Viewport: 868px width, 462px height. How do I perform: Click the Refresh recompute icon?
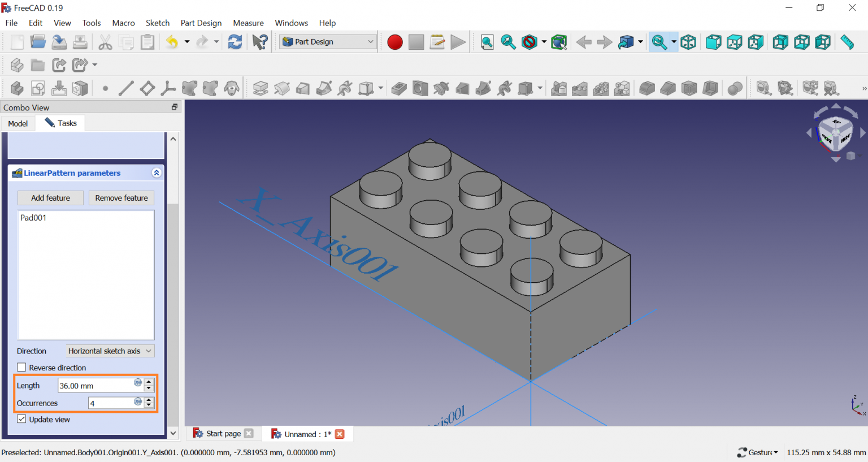click(x=235, y=42)
